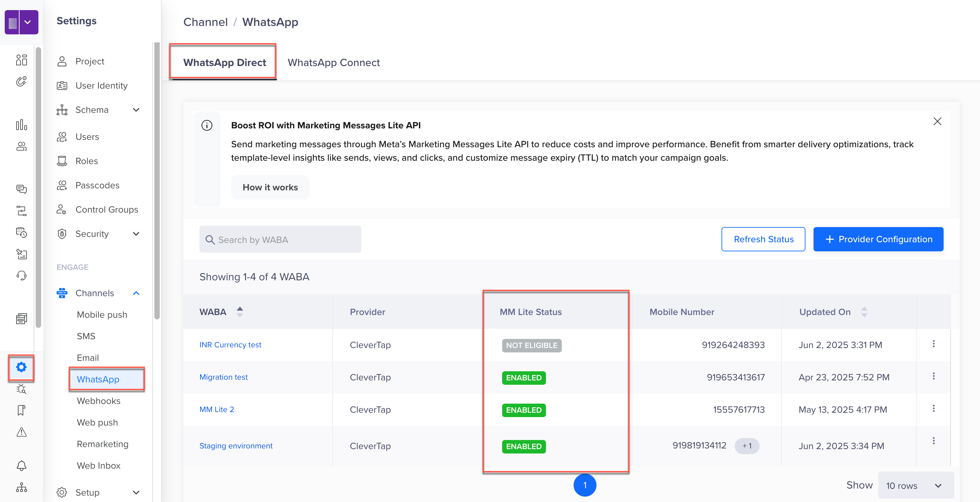Open Users settings
Screen dimensions: 980x502
pos(87,137)
